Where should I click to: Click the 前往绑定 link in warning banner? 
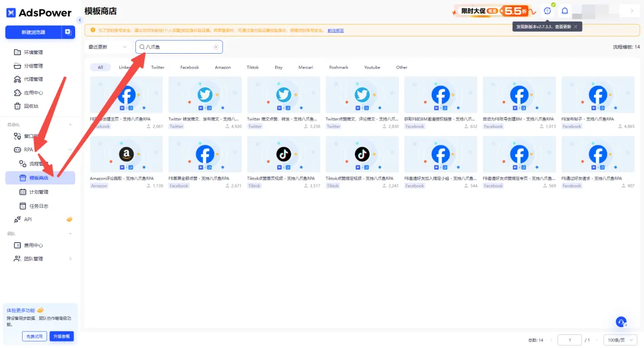335,30
